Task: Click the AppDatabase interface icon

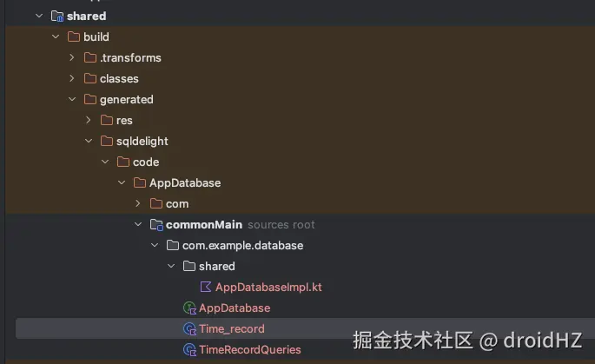Action: tap(189, 308)
